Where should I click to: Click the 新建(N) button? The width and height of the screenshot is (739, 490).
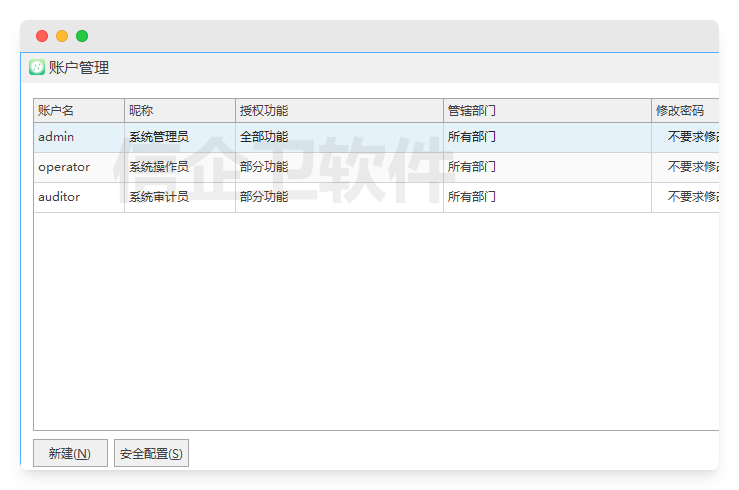coord(70,453)
